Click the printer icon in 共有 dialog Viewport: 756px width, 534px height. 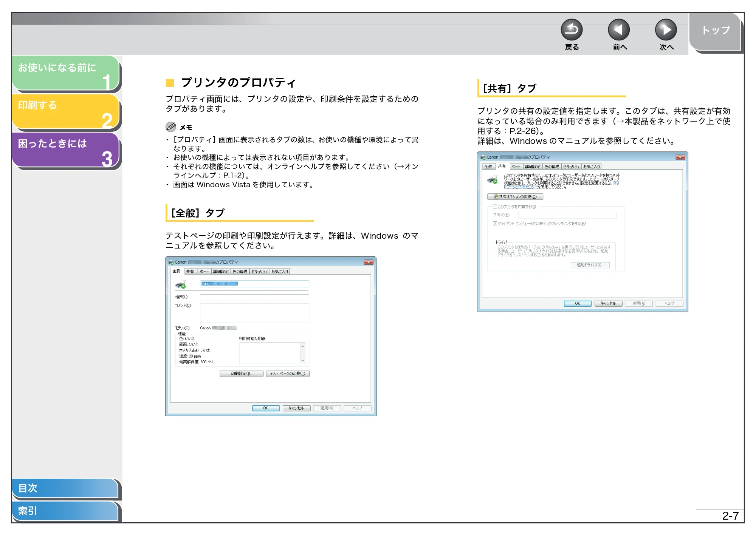click(x=493, y=180)
